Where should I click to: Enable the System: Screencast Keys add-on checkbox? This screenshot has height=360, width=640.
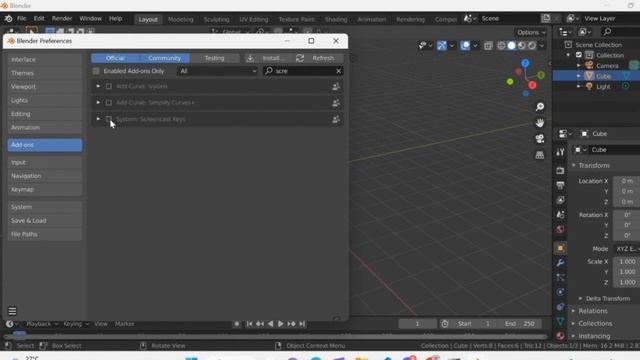(109, 119)
